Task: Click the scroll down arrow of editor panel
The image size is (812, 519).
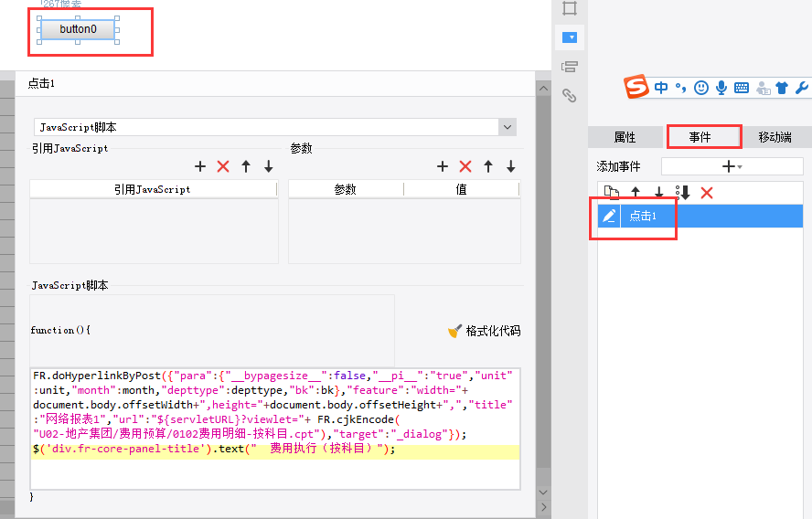Action: (543, 506)
